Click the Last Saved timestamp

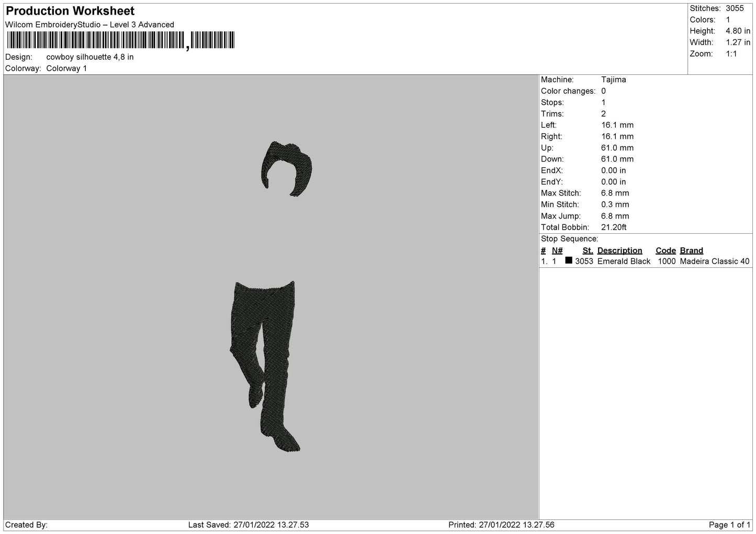(x=249, y=525)
